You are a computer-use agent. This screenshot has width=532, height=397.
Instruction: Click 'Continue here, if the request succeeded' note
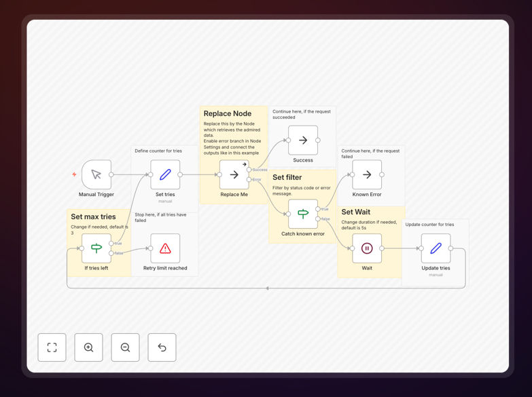pyautogui.click(x=302, y=114)
